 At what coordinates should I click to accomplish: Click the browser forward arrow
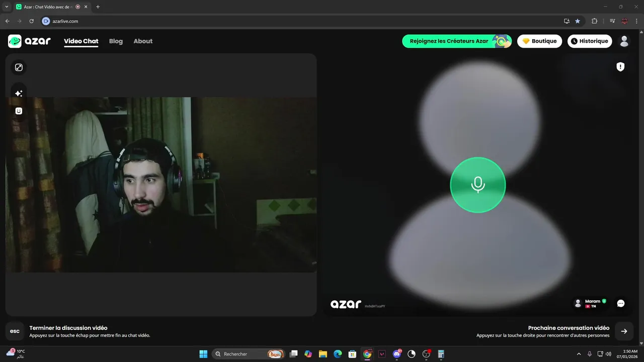coord(20,21)
